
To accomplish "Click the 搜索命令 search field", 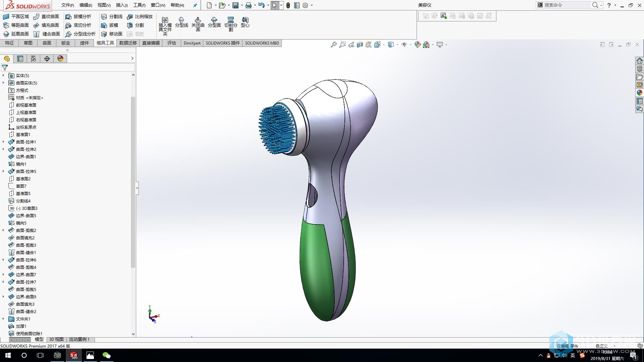I will point(566,5).
